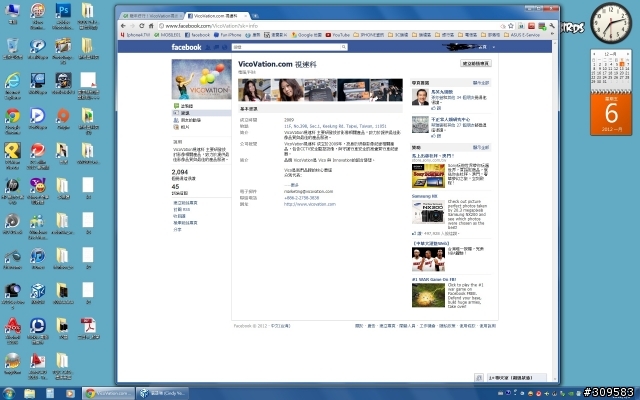Click the create page button at top right
This screenshot has width=640, height=400.
coord(476,63)
